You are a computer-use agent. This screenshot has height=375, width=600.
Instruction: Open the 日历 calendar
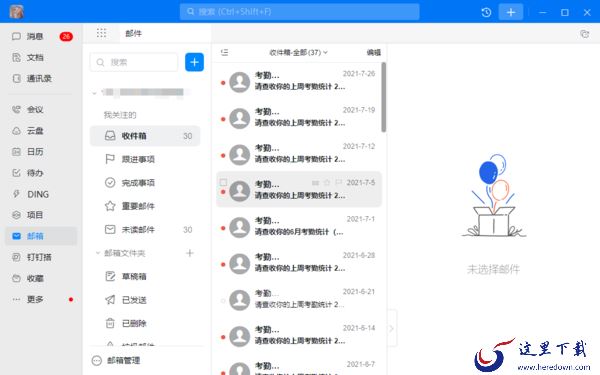41,152
